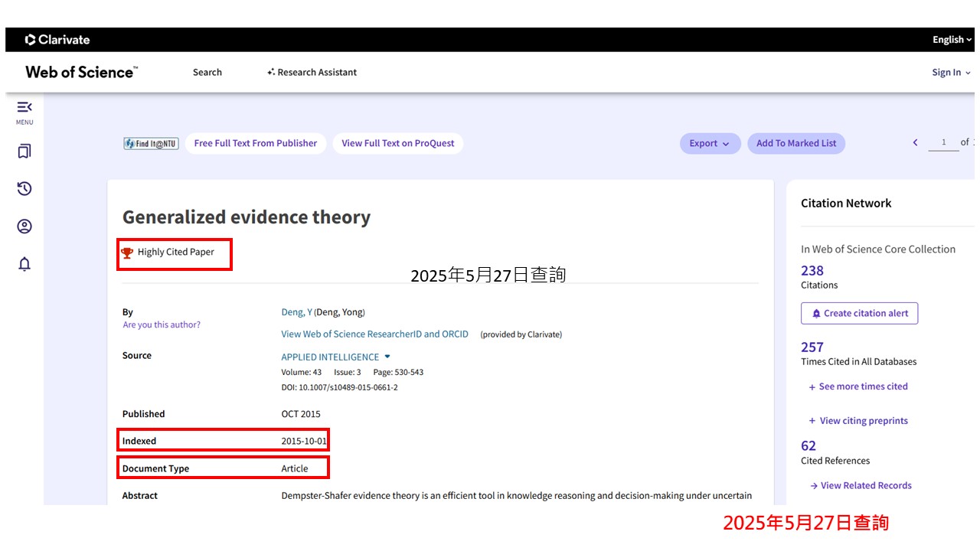Screen dimensions: 980x551
Task: Click the Clarivate logo
Action: coord(57,40)
